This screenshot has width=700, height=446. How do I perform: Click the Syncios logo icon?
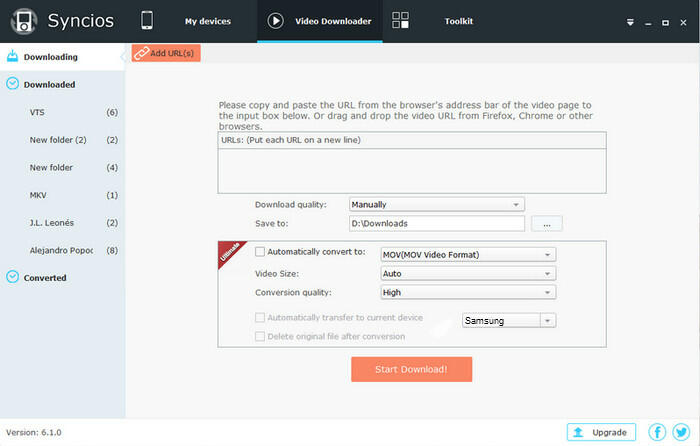point(24,21)
